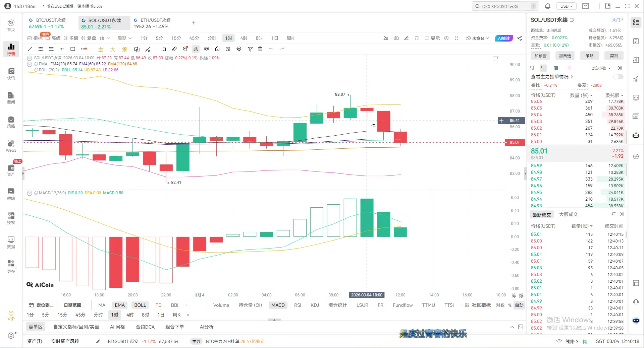Open the USD currency dropdown
The height and width of the screenshot is (348, 644).
pos(567,6)
